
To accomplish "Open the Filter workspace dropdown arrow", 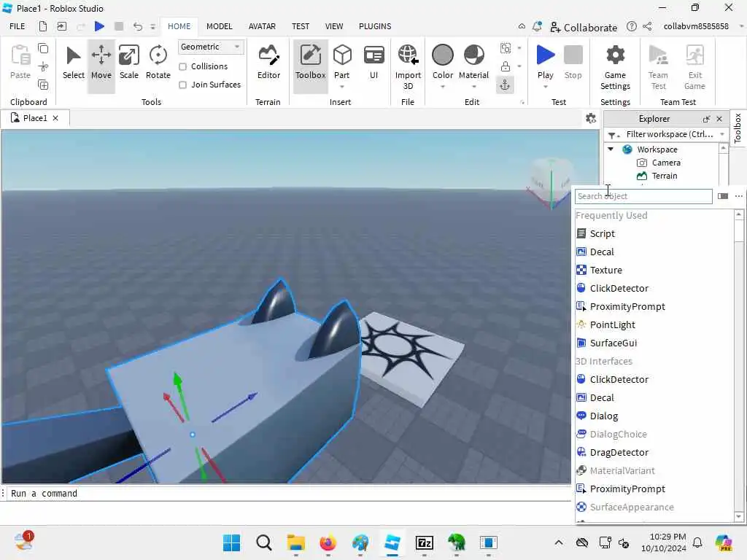I will coord(722,134).
